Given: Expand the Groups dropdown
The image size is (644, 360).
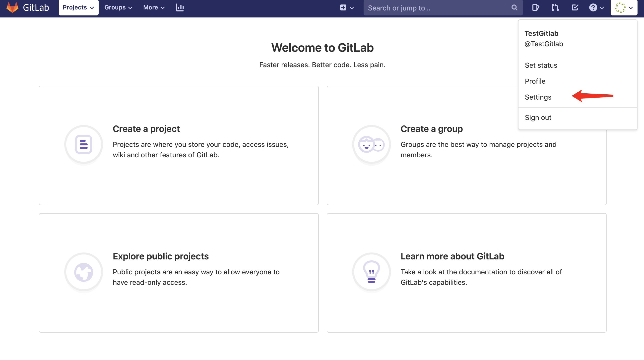Looking at the screenshot, I should coord(118,7).
